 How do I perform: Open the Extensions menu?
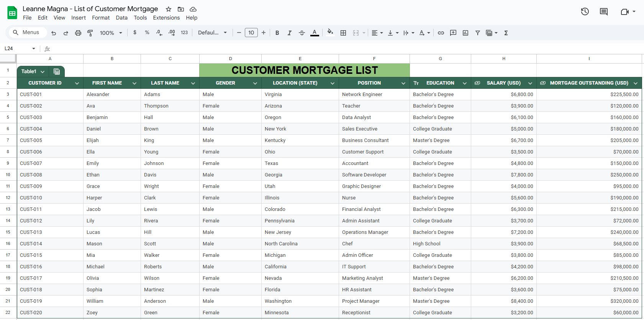pos(166,18)
